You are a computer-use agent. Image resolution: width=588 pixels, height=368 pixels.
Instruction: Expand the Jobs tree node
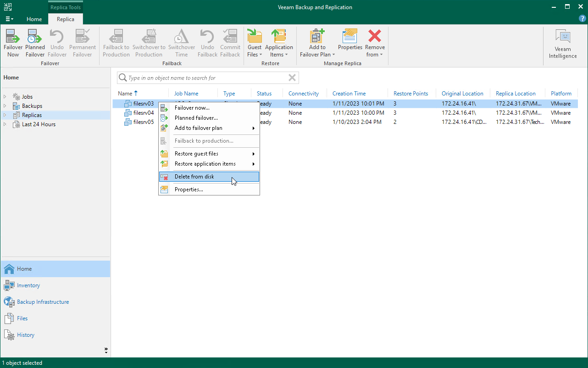(x=5, y=97)
